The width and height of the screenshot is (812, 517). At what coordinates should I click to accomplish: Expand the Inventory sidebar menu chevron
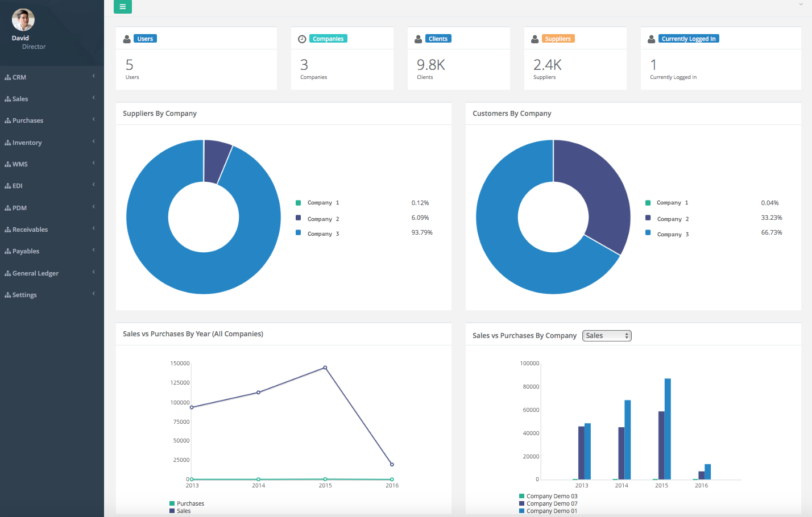pyautogui.click(x=94, y=141)
